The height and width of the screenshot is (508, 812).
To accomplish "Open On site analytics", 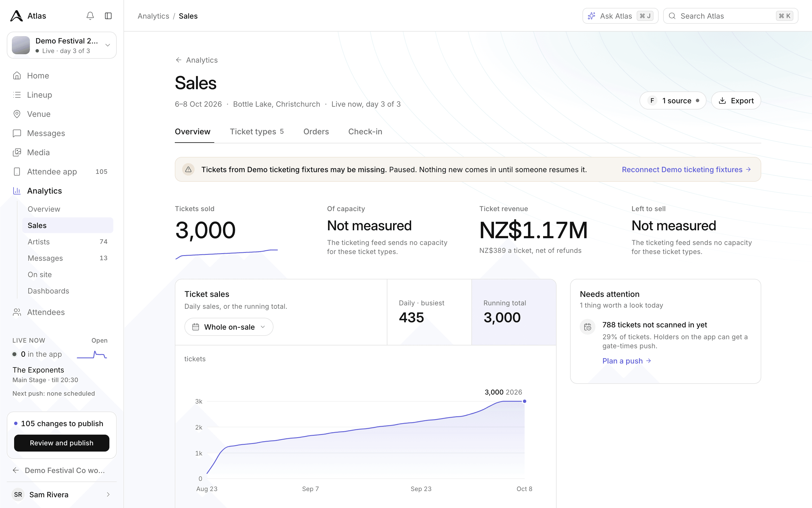I will click(67, 275).
